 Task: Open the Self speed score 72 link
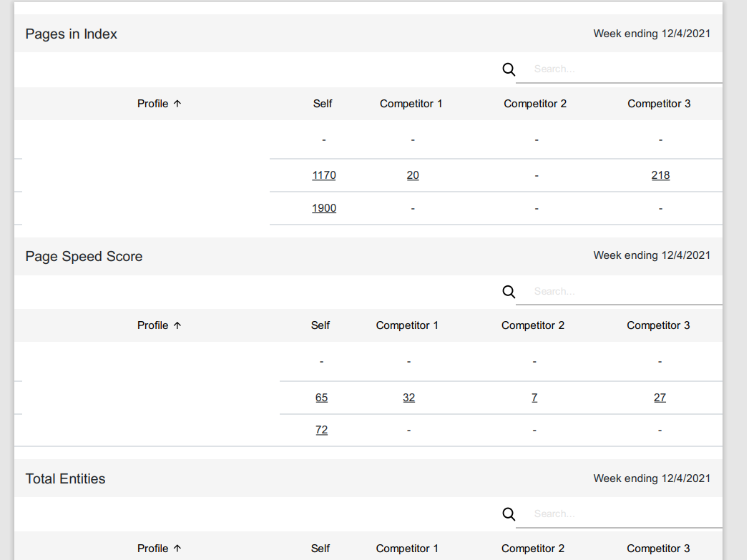[x=321, y=430]
